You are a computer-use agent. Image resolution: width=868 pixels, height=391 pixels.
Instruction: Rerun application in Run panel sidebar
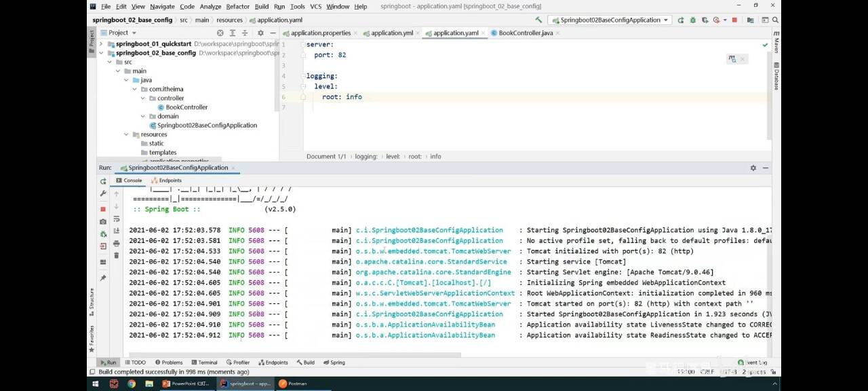pyautogui.click(x=103, y=181)
